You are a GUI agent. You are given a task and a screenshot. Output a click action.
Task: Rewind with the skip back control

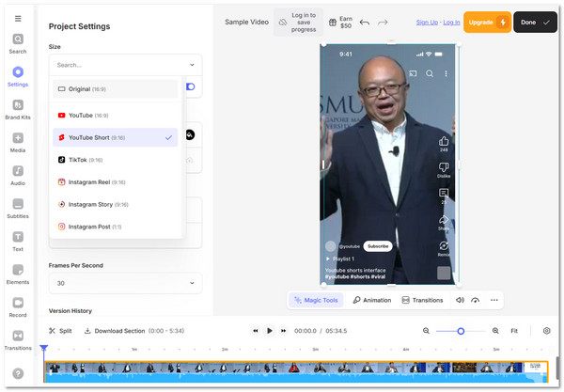click(x=256, y=331)
